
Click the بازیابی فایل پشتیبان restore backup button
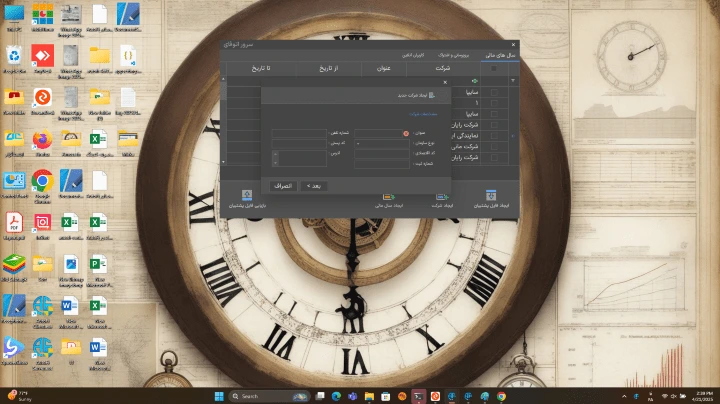tap(247, 199)
